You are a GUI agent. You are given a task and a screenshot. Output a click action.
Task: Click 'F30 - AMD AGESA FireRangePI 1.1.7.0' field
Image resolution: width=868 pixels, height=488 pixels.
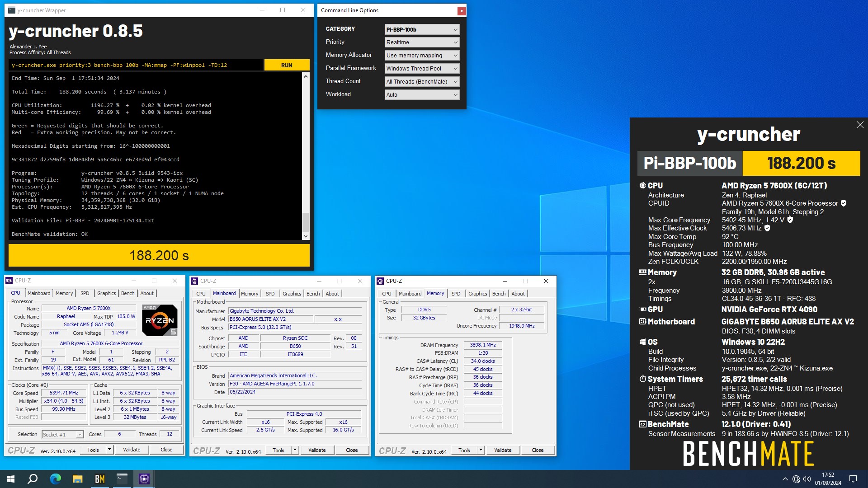(295, 384)
